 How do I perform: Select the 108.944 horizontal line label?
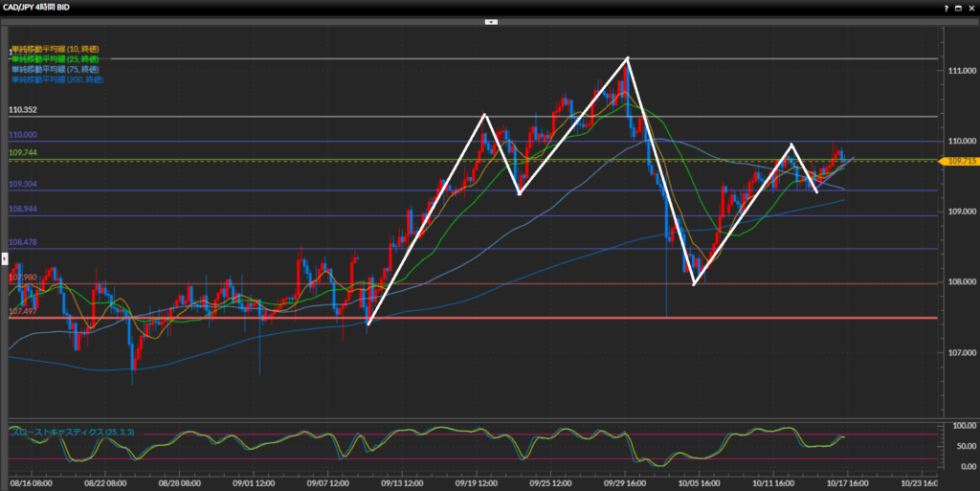(x=22, y=209)
